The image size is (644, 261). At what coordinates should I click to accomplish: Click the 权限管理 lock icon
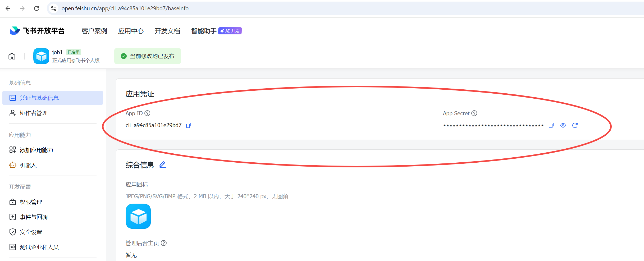click(13, 202)
